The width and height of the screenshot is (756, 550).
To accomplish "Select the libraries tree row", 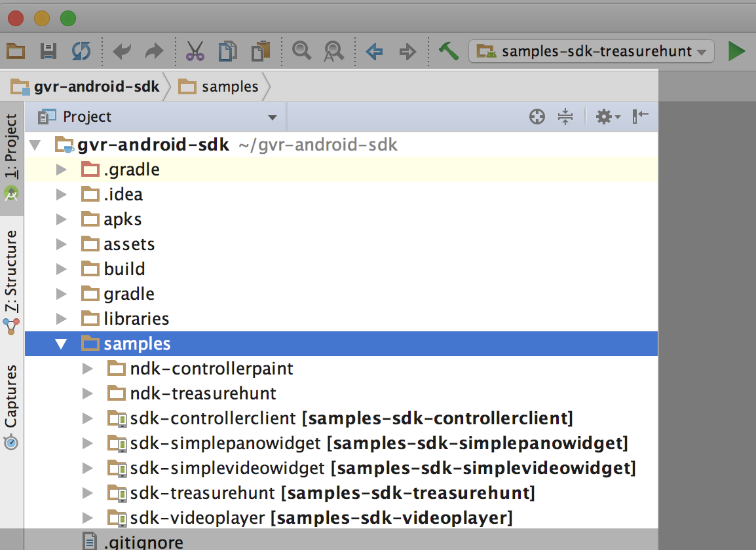I will click(x=341, y=319).
